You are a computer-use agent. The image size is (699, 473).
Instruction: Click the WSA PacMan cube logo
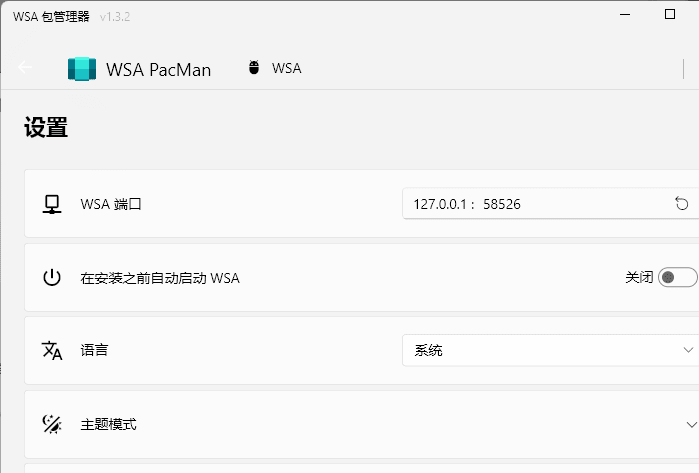tap(82, 69)
